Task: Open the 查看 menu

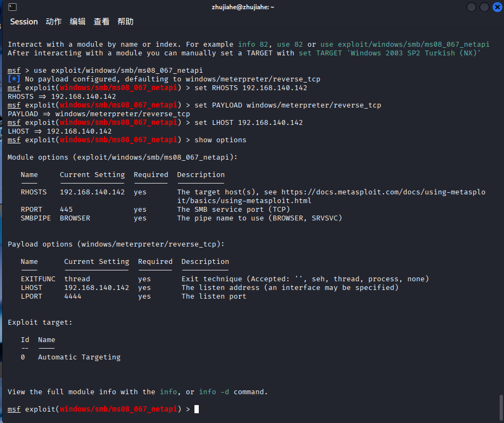Action: tap(102, 22)
